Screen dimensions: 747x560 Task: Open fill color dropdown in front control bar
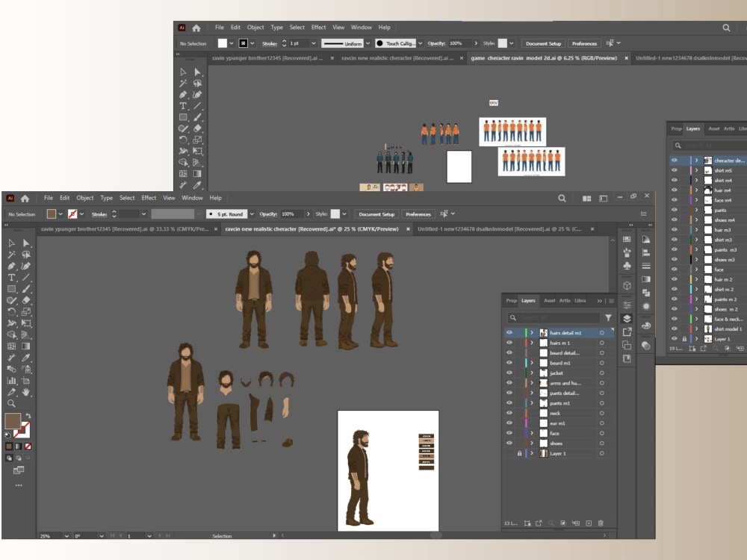coord(61,214)
